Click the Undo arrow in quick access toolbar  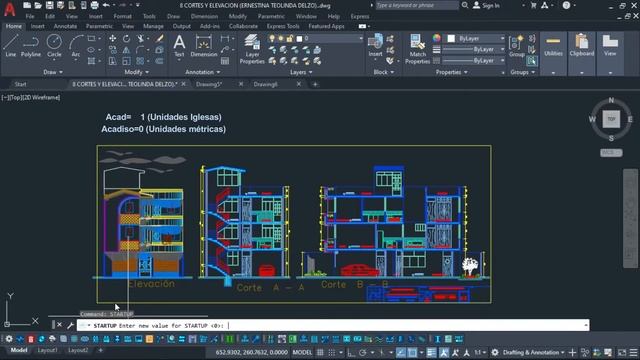coord(106,5)
